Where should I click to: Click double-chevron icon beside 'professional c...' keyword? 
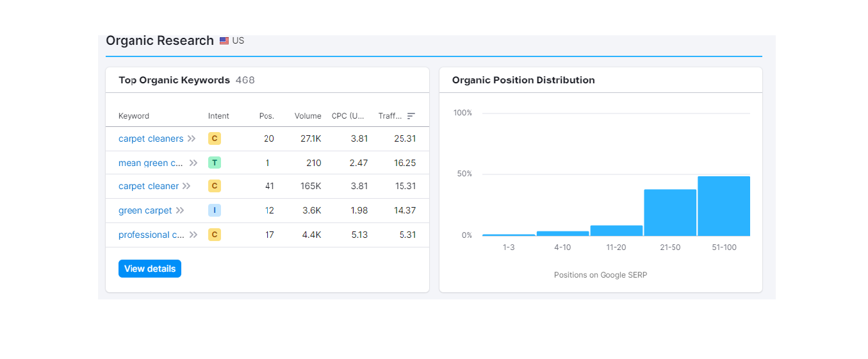coord(193,235)
